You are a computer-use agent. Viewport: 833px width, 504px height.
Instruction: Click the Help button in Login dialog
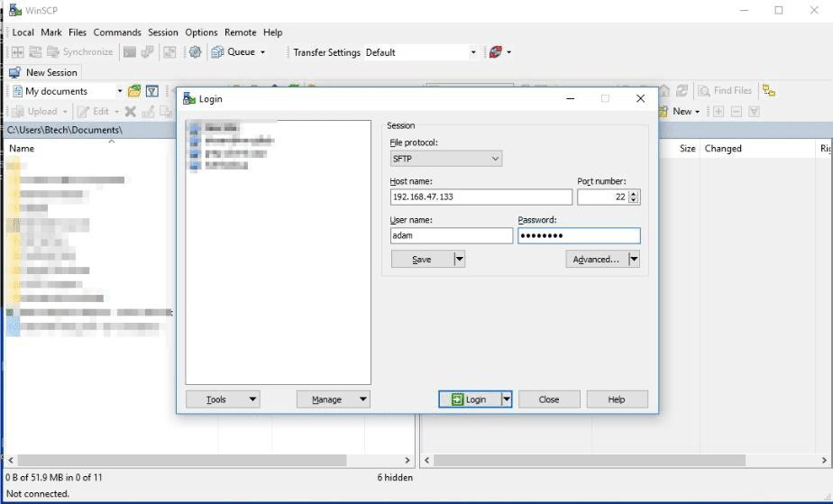617,399
